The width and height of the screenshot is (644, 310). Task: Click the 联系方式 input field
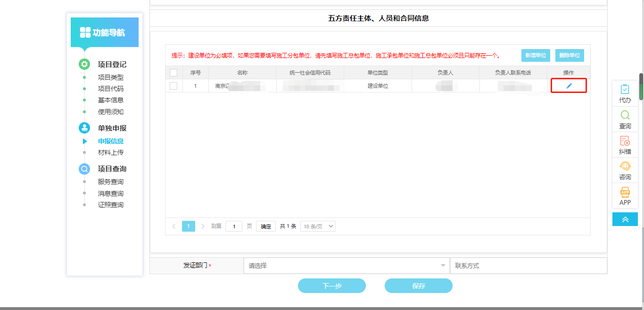click(528, 266)
